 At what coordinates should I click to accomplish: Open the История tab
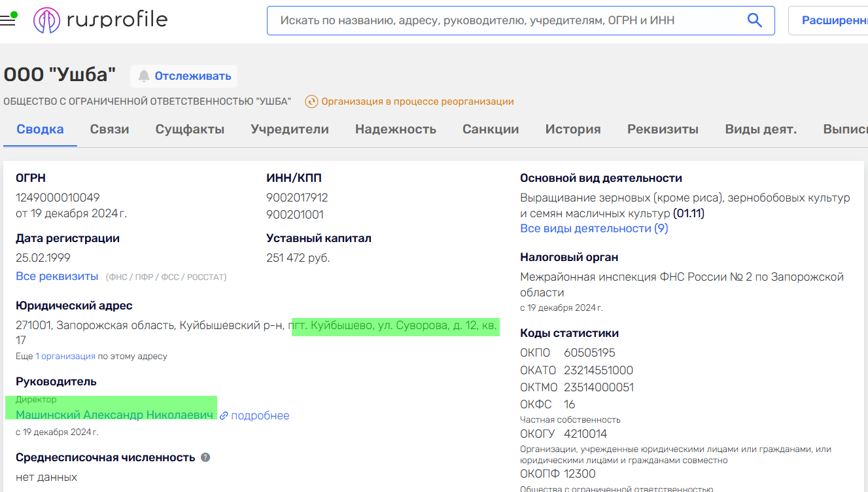pyautogui.click(x=572, y=129)
